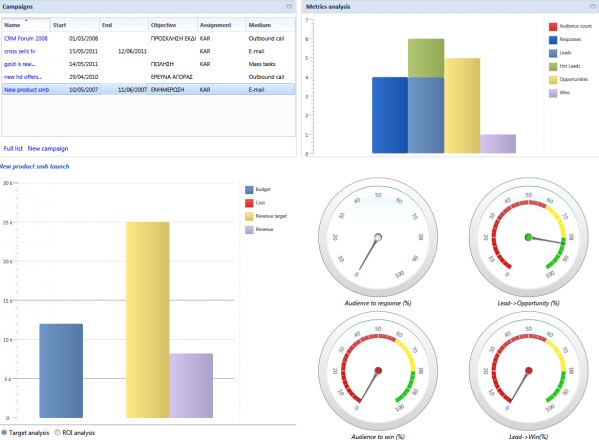The width and height of the screenshot is (599, 440).
Task: Toggle Responses blue legend swatch
Action: pyautogui.click(x=553, y=40)
